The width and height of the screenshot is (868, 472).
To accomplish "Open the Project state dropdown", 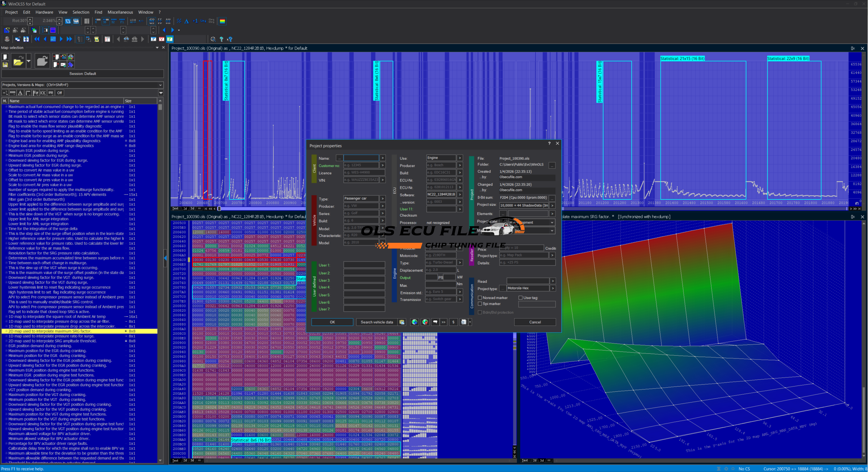I will point(552,222).
